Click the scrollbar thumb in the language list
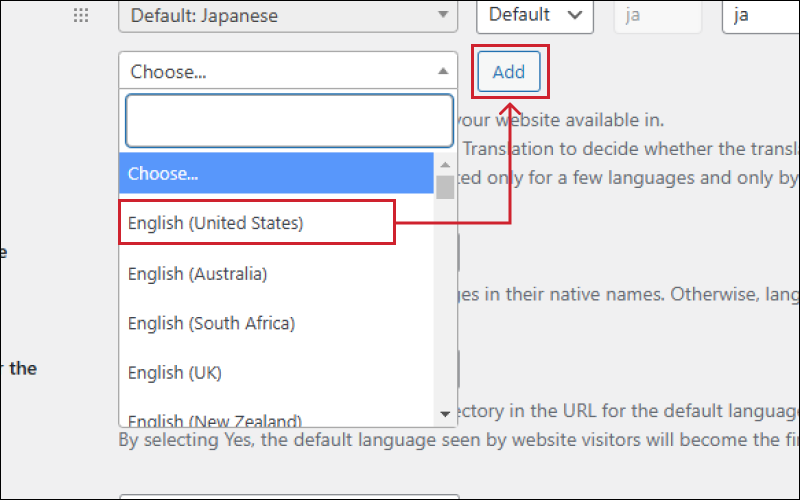Image resolution: width=800 pixels, height=500 pixels. click(445, 186)
